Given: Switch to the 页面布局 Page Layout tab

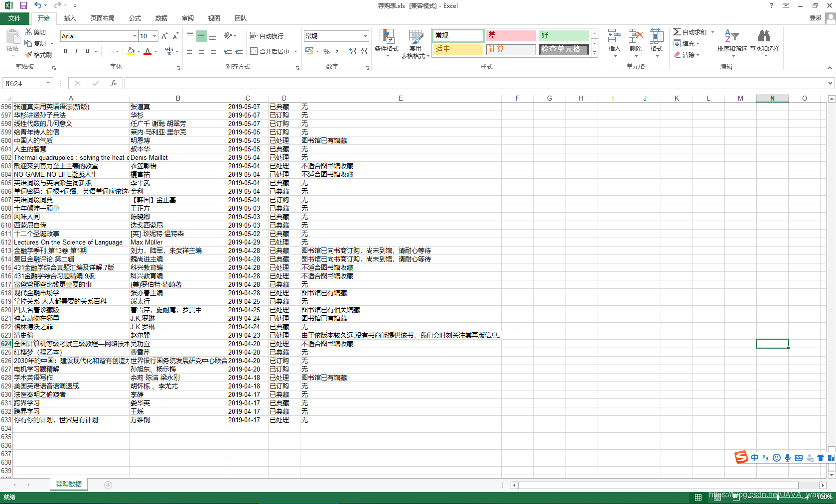Looking at the screenshot, I should tap(103, 18).
